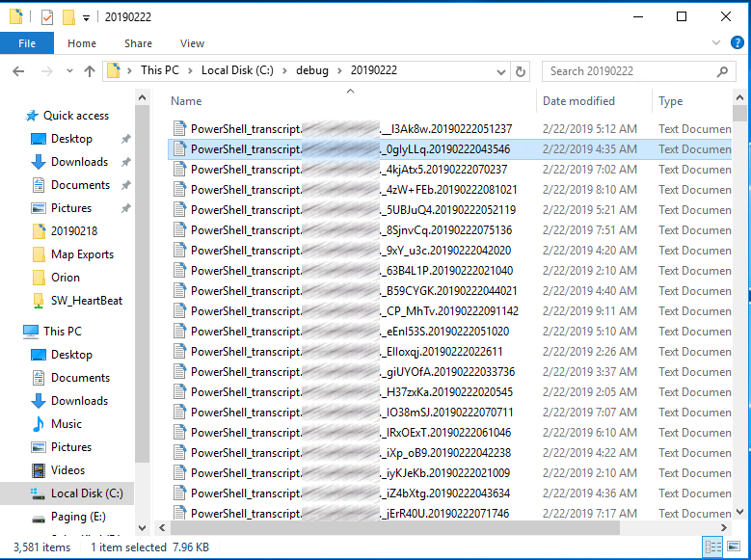The height and width of the screenshot is (560, 751).
Task: Open the File menu tab
Action: point(27,43)
